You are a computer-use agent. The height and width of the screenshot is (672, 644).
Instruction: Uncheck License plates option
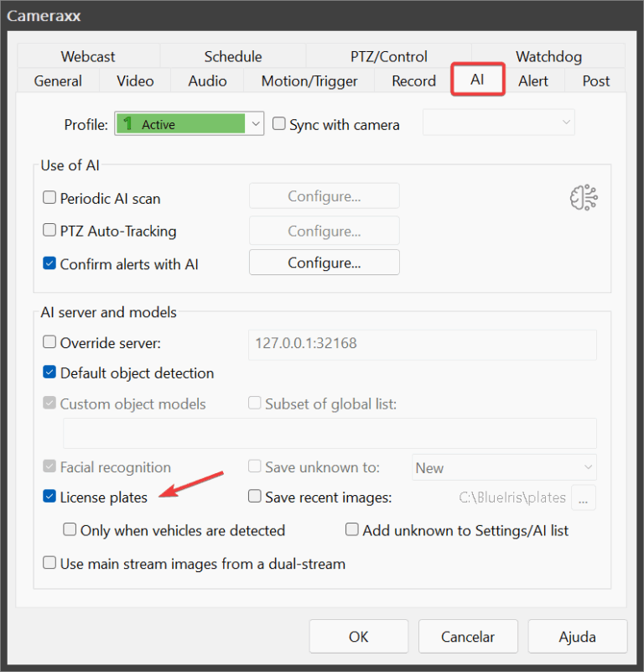pos(50,497)
